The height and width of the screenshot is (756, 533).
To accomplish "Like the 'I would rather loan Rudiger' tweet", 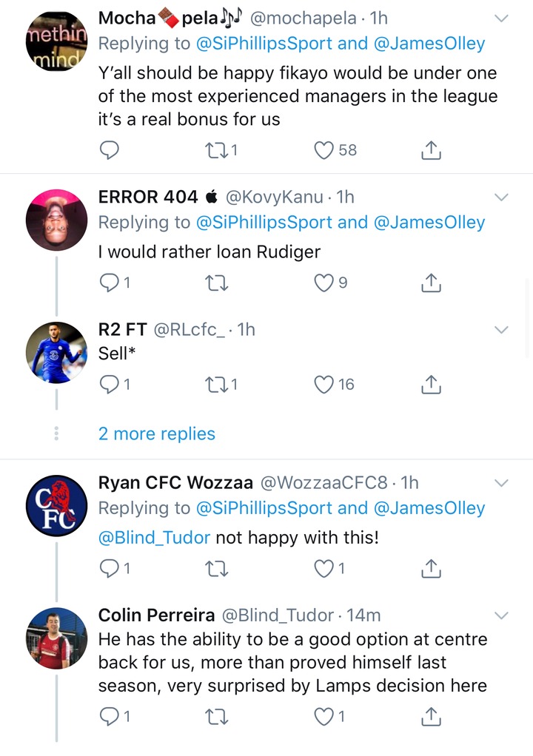I will tap(324, 283).
